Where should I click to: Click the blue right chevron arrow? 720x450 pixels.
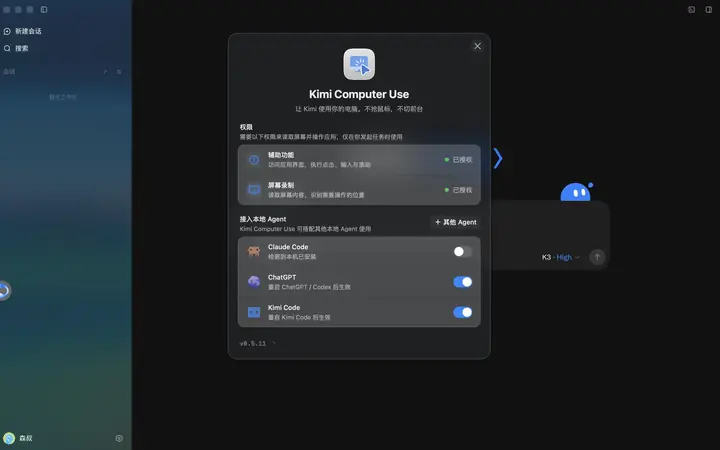pyautogui.click(x=498, y=158)
